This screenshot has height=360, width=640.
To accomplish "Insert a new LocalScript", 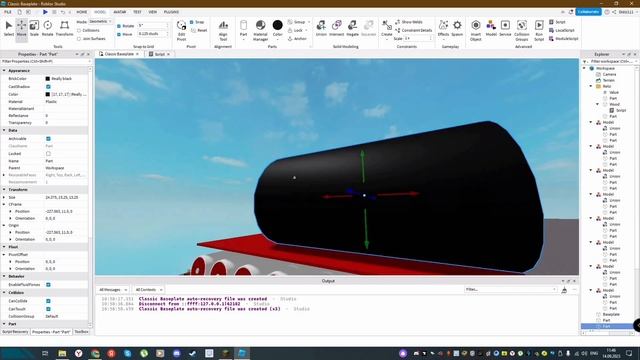I will tap(562, 30).
